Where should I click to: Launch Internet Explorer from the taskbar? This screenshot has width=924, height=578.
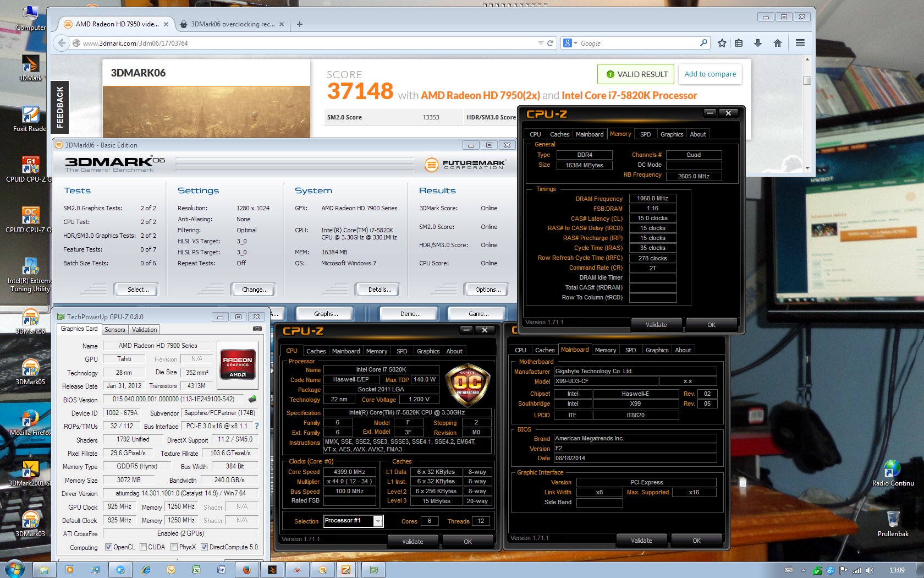(146, 570)
